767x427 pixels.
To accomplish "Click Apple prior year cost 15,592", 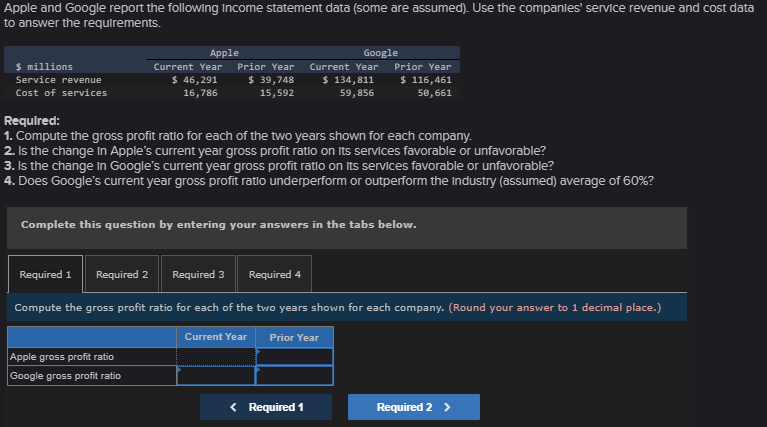I will [277, 93].
